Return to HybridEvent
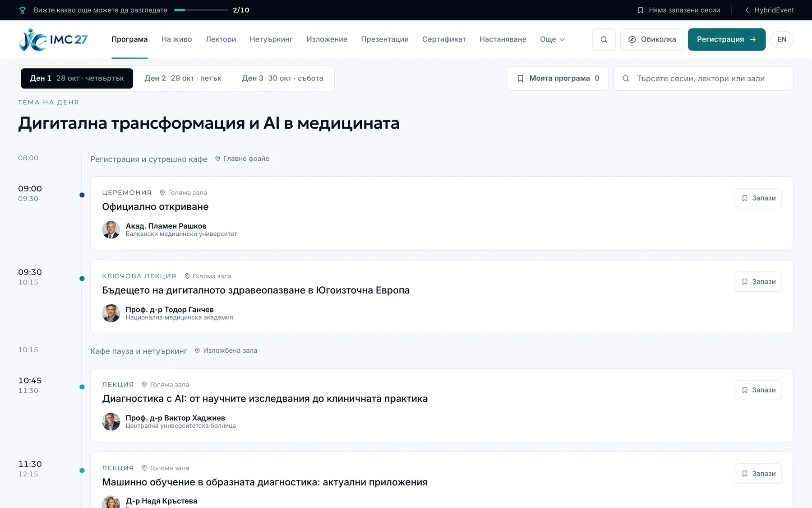Screen dimensions: 812x508 point(769,10)
